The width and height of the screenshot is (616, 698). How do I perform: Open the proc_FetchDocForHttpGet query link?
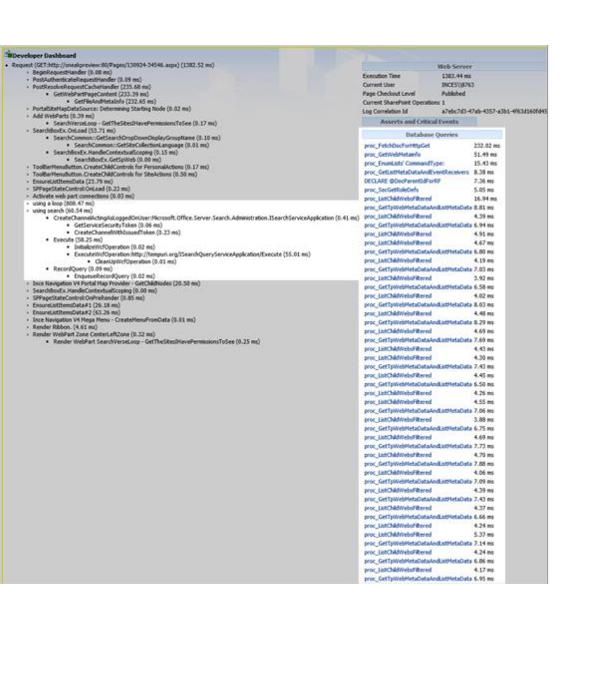coord(397,145)
